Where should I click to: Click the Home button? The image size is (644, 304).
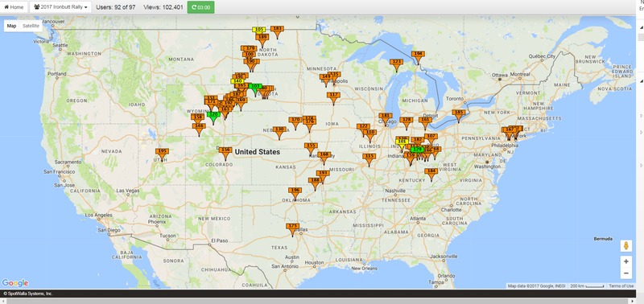tap(14, 7)
